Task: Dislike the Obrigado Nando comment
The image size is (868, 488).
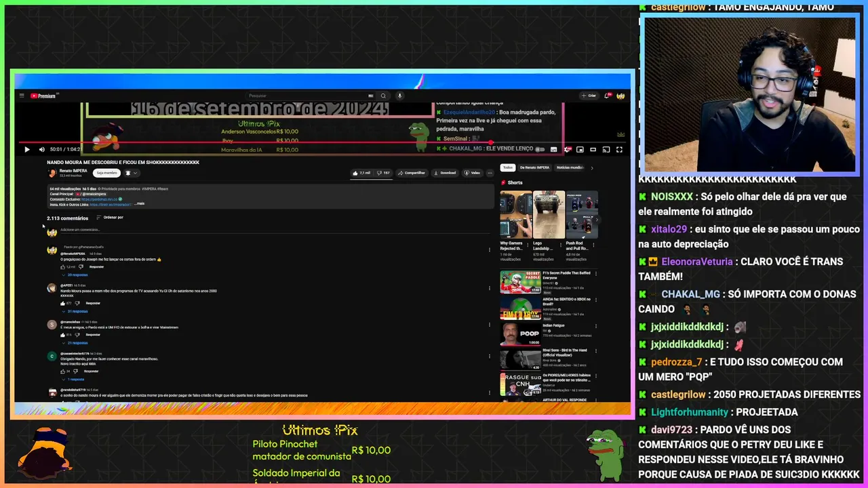Action: coord(76,371)
